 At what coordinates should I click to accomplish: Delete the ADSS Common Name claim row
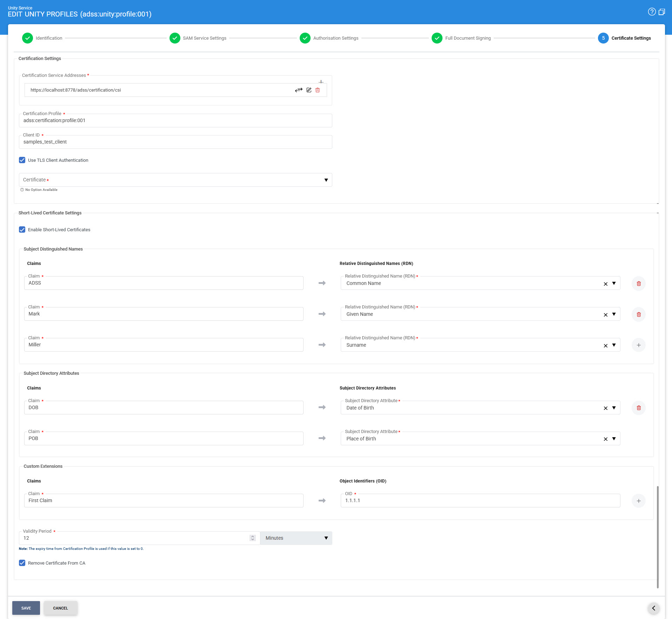click(638, 284)
